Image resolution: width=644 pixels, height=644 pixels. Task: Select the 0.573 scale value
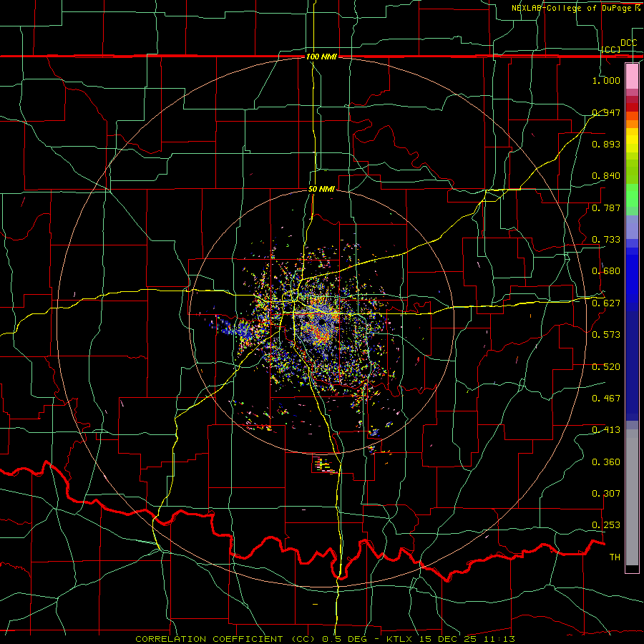pos(606,335)
